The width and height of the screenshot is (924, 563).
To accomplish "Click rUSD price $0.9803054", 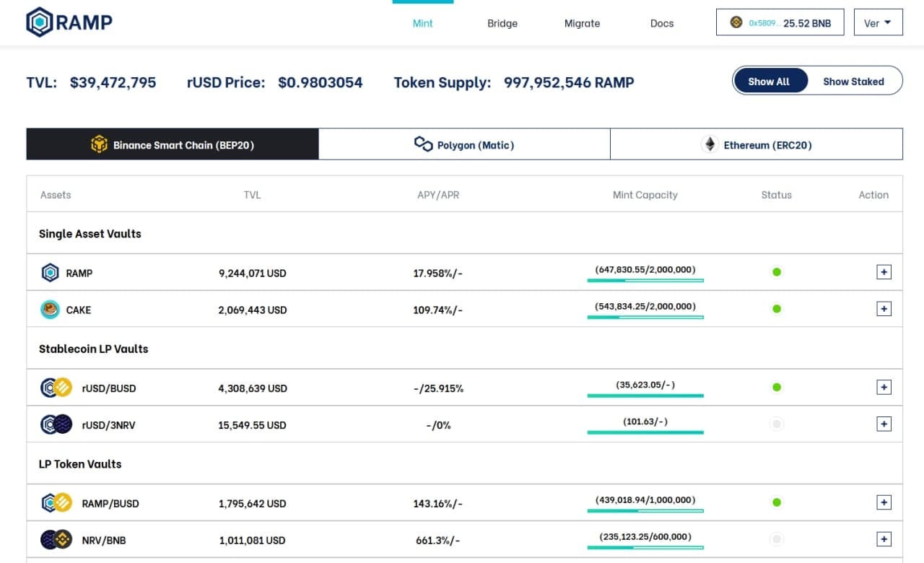I will point(321,82).
